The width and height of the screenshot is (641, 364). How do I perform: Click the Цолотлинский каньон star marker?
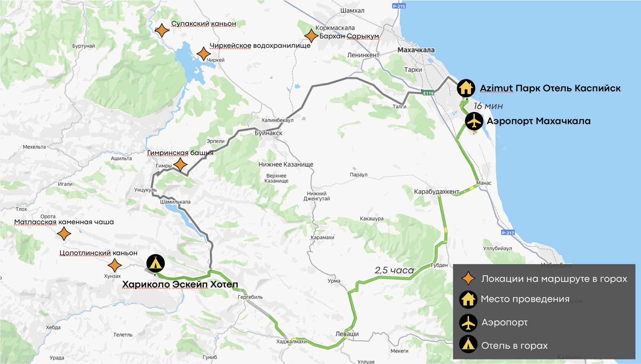(x=115, y=265)
